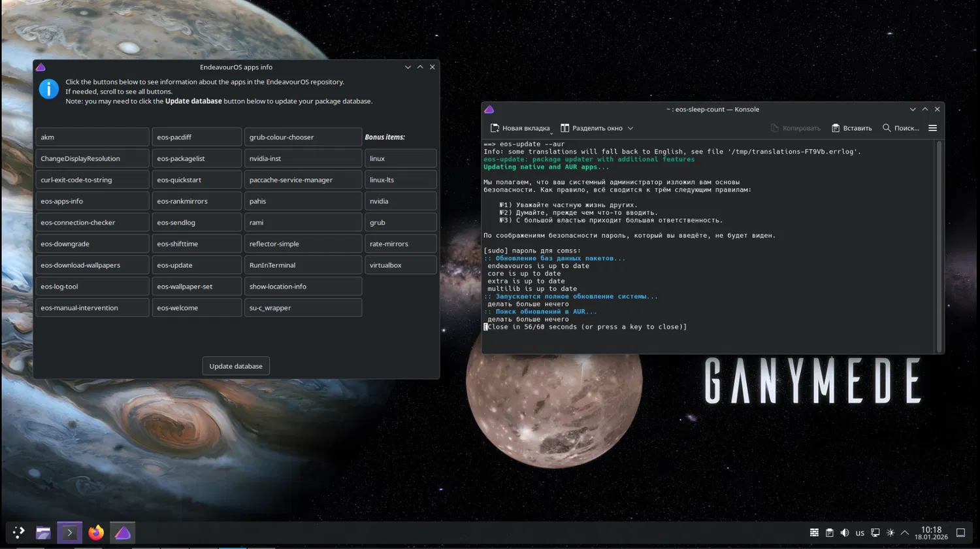Show info for 'grub-colour-chooser'

303,137
